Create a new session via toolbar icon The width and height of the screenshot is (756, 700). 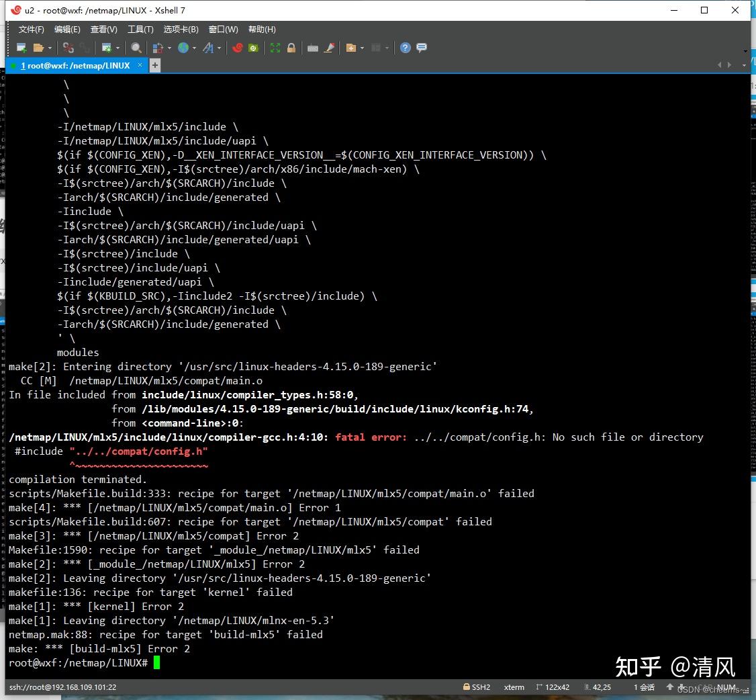click(21, 48)
